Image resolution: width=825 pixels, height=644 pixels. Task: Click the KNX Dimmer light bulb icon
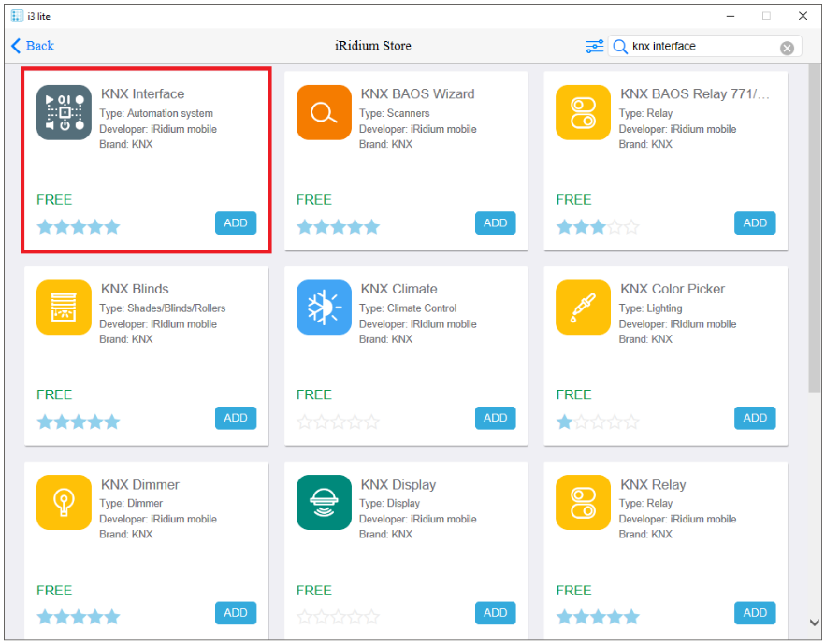(x=64, y=503)
